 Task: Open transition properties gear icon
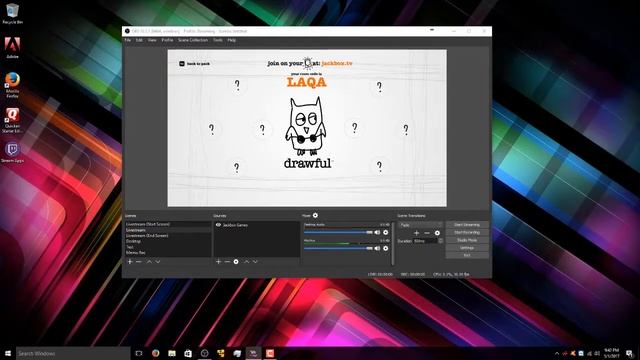tap(437, 233)
